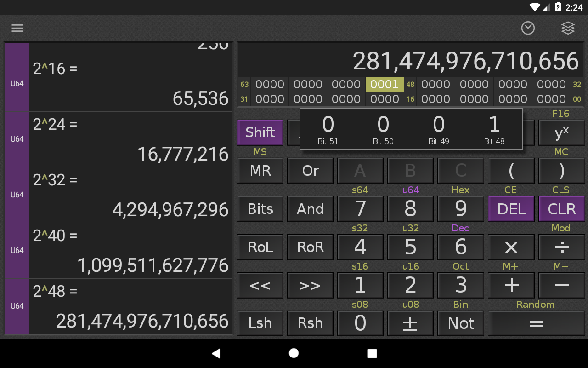This screenshot has height=368, width=588.
Task: Open the navigation drawer menu
Action: [x=17, y=28]
